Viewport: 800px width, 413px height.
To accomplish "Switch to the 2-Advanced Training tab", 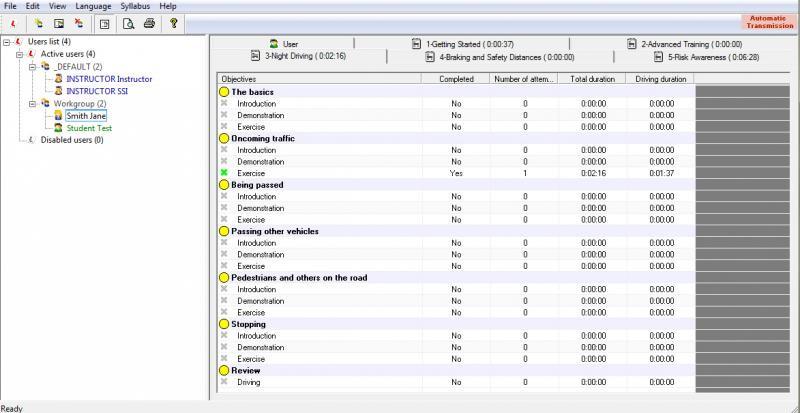I will tap(684, 44).
